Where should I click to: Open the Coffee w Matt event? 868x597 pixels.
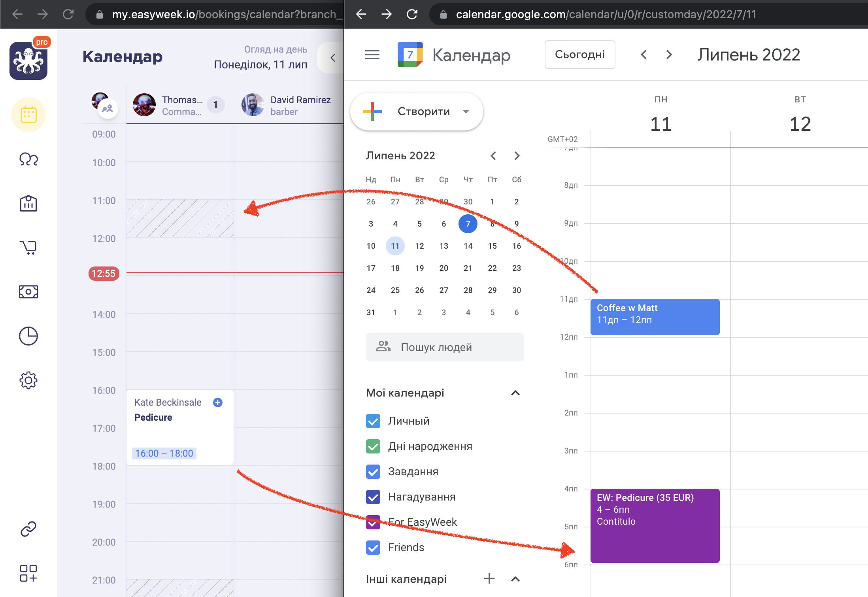click(x=655, y=317)
